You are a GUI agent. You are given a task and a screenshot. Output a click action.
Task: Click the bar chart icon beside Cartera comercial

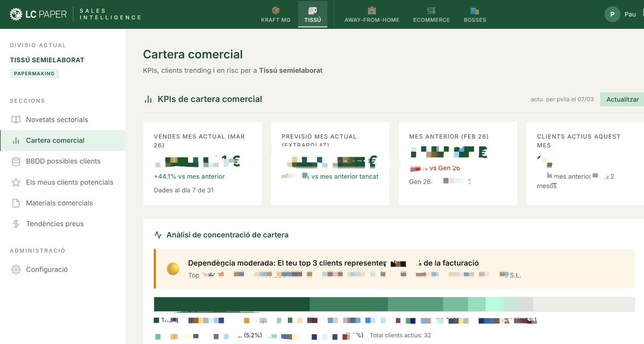(x=16, y=141)
